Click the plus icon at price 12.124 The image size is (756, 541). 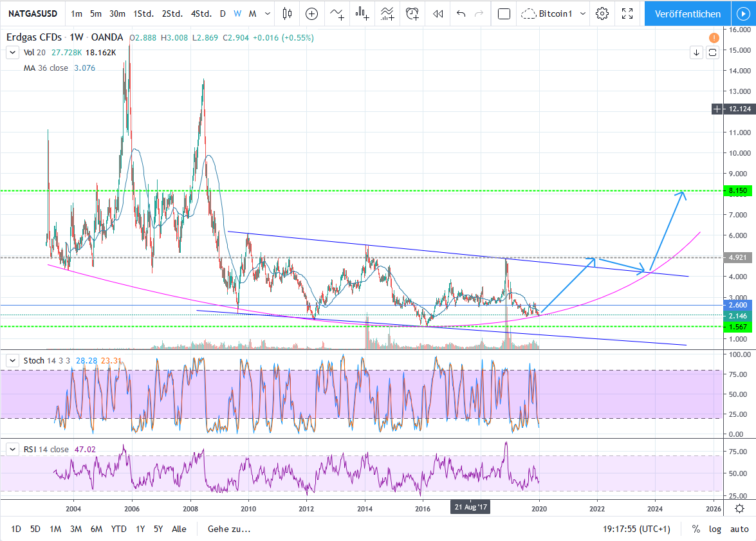pos(717,109)
